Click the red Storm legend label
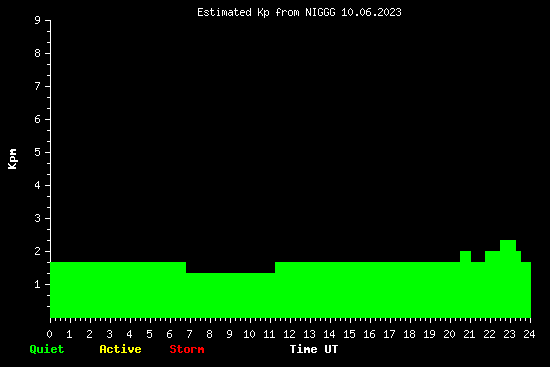The height and width of the screenshot is (367, 550). 187,349
